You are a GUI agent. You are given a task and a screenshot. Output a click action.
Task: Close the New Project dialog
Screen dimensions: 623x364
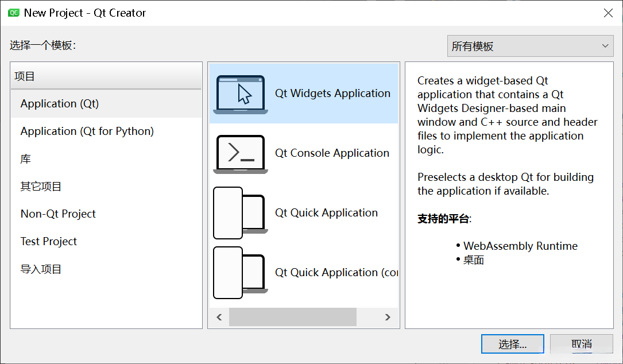pyautogui.click(x=608, y=13)
